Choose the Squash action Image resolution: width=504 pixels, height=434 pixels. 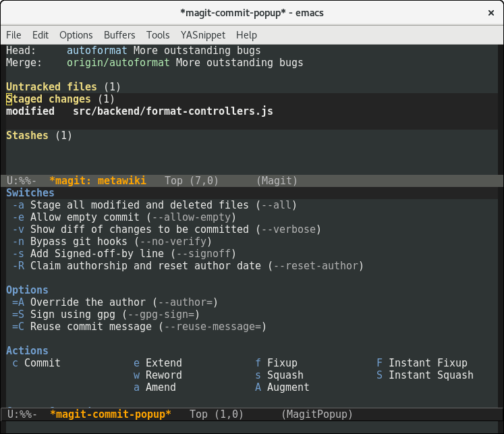pos(285,375)
